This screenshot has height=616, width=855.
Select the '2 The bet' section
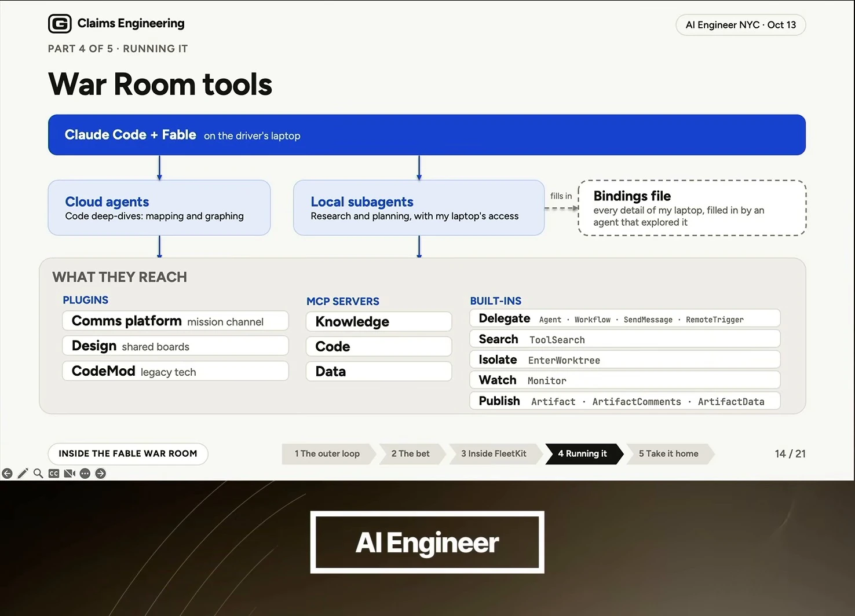click(x=412, y=454)
